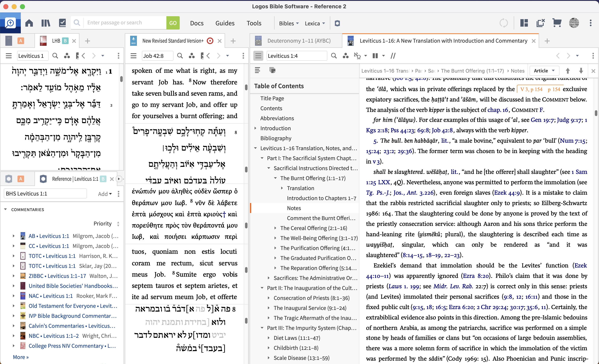Open a new tab beside the LHB tab

(x=88, y=41)
